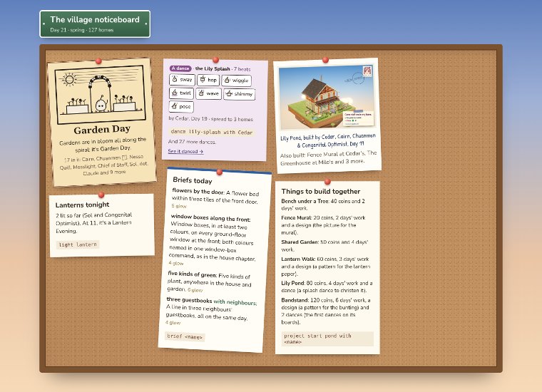Click the wiggle dance move chip
The image size is (542, 392).
(x=237, y=81)
